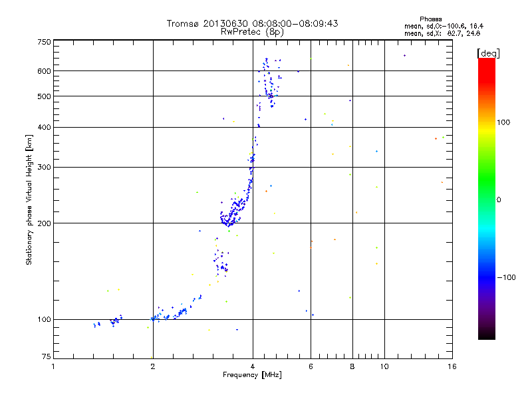Click the x-axis tick label '6'
Screen dimensions: 532x399
click(x=311, y=366)
